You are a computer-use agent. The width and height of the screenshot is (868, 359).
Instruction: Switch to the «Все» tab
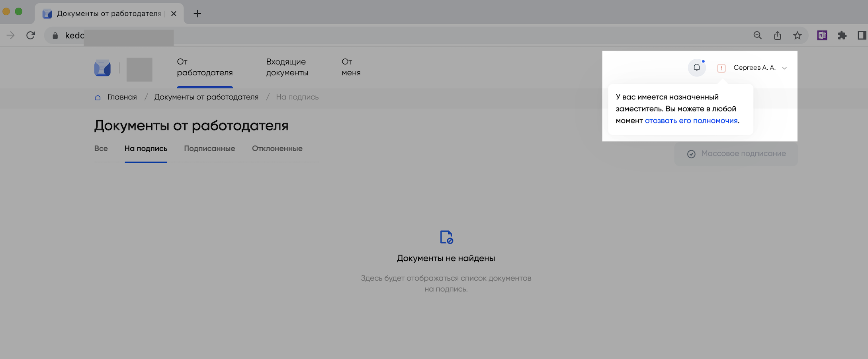coord(101,148)
